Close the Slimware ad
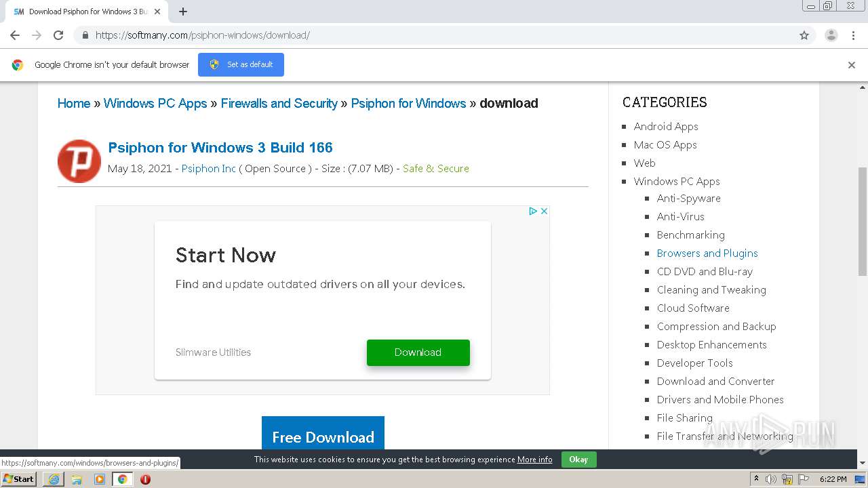 pyautogui.click(x=544, y=211)
